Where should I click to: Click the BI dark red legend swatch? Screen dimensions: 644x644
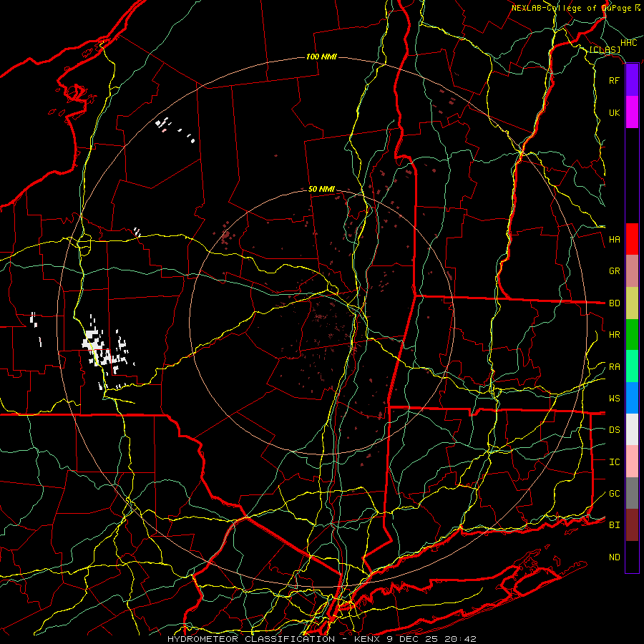(x=632, y=525)
